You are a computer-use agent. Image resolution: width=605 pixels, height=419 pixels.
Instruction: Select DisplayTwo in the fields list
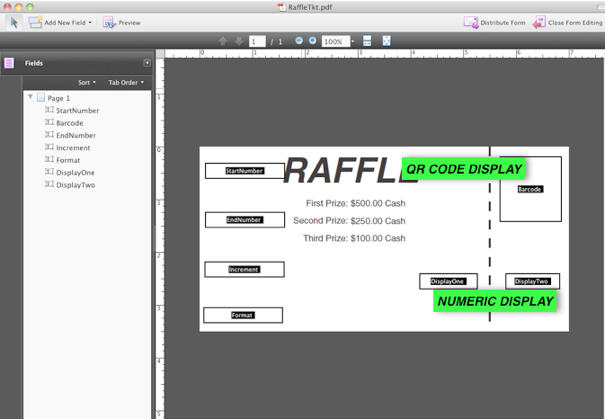[x=70, y=184]
